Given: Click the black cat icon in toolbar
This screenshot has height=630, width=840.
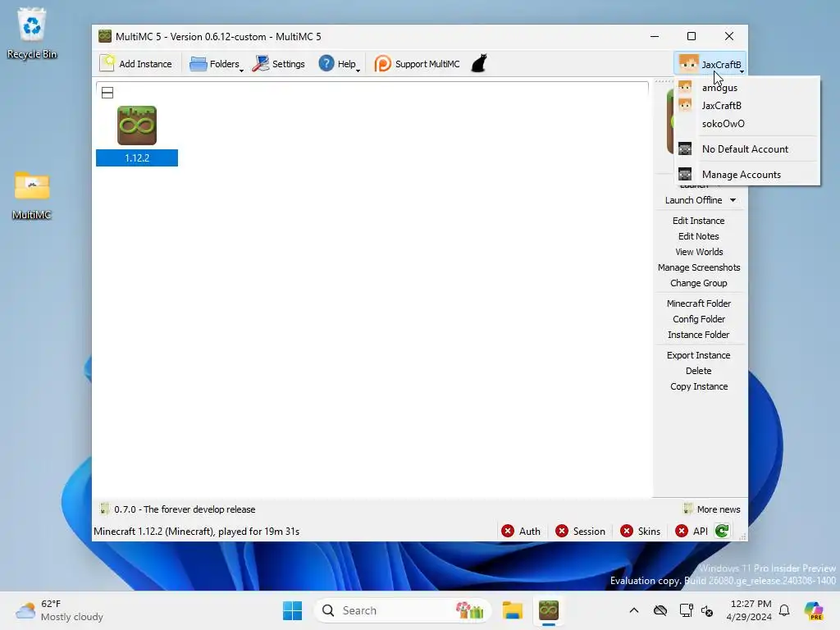Looking at the screenshot, I should pos(479,64).
